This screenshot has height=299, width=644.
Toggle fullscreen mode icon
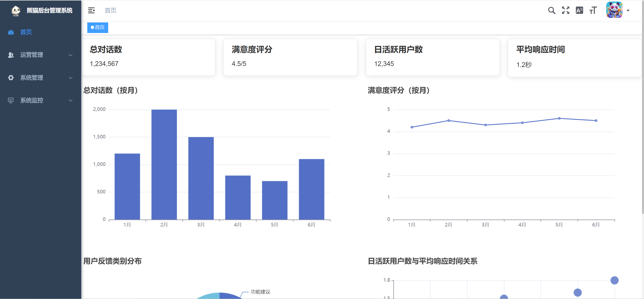[x=566, y=10]
